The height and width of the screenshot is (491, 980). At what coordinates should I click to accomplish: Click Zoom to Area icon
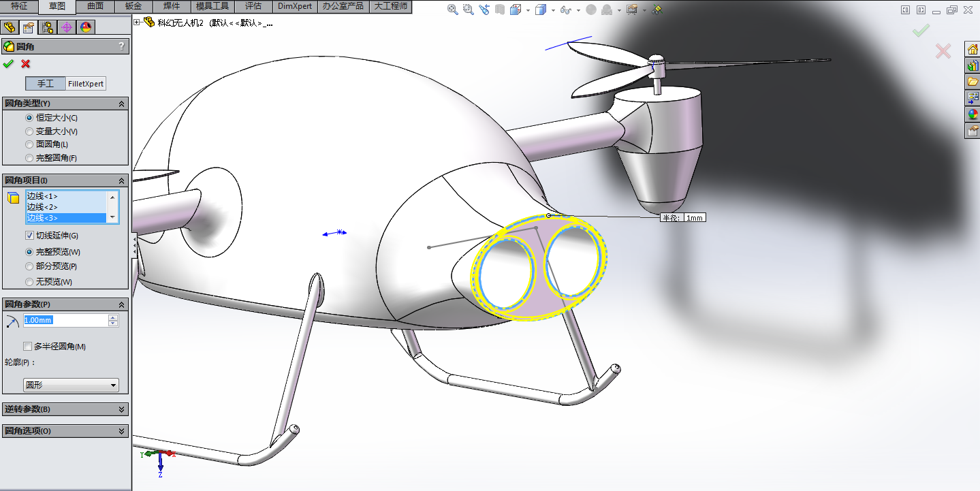(x=469, y=10)
